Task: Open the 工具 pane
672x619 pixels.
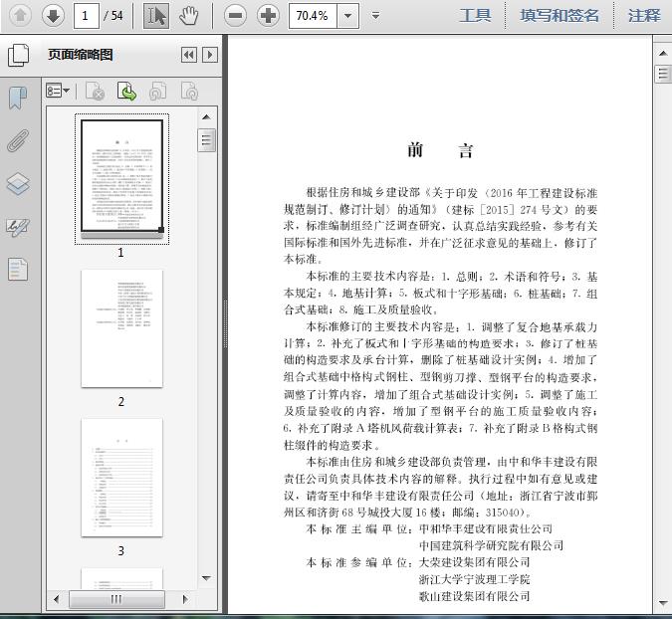Action: 475,15
